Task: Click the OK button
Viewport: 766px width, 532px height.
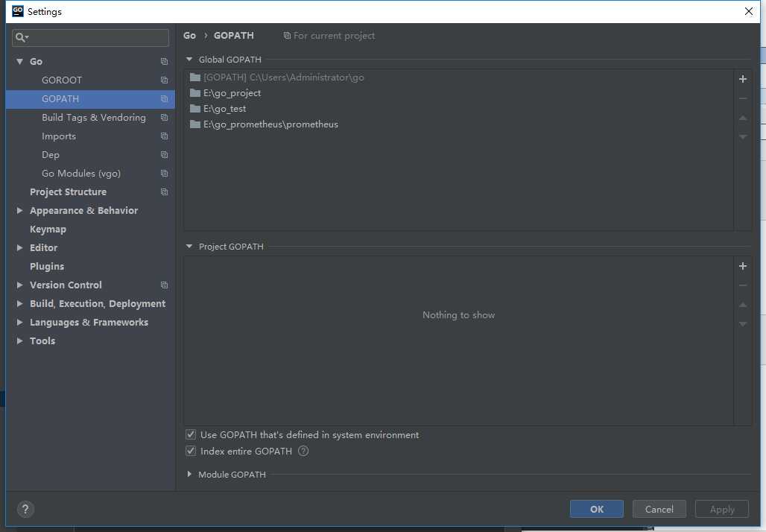Action: (597, 509)
